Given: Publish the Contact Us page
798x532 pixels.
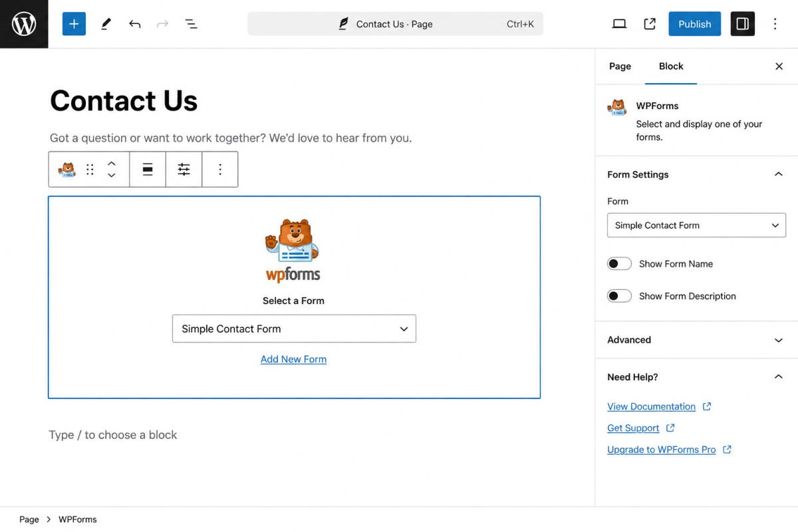Looking at the screenshot, I should tap(694, 24).
